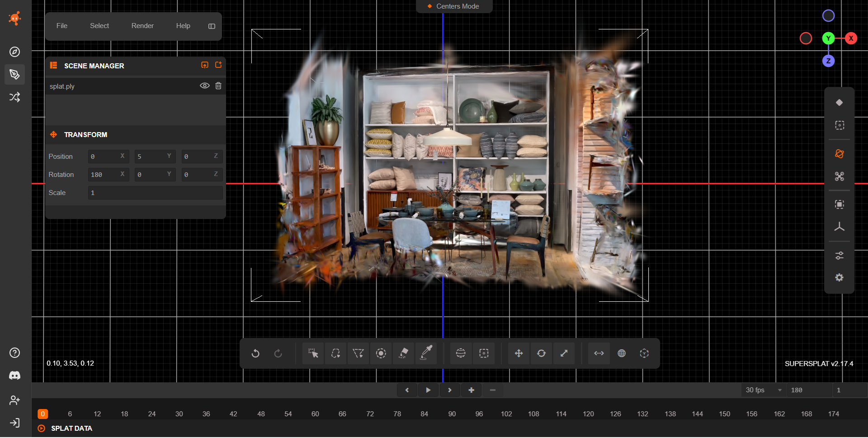Screen dimensions: 868x438
Task: Delete splat.ply using trash icon
Action: click(x=218, y=86)
